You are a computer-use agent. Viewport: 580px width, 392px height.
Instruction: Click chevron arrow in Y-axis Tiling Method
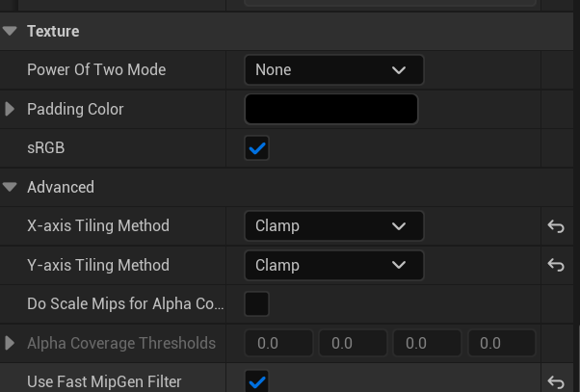pos(399,265)
